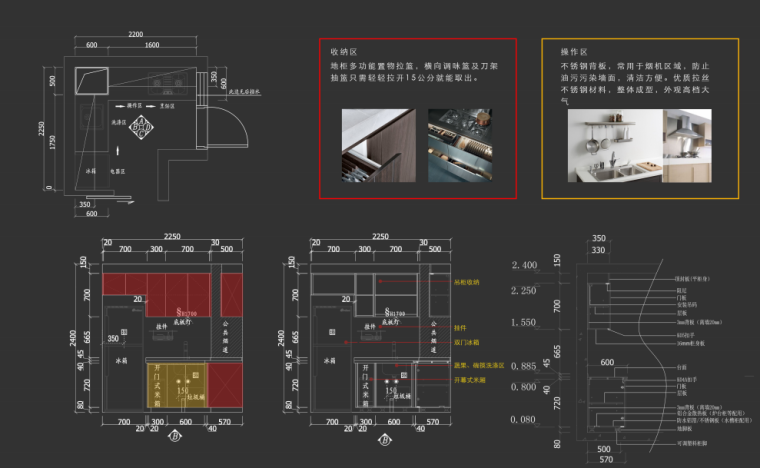Image resolution: width=760 pixels, height=468 pixels.
Task: Open the drawer pull-basket photo thumbnail
Action: (379, 145)
